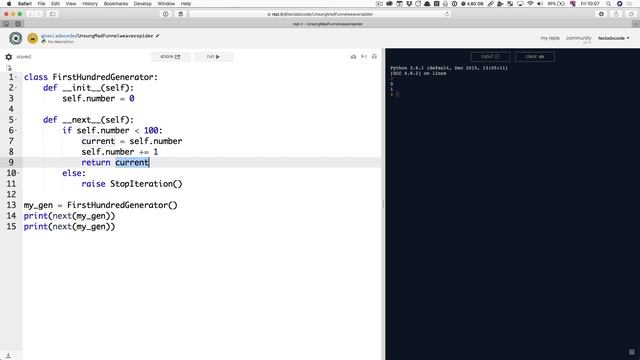Viewport: 640px width, 360px height.
Task: Click the small icon at the console's bottom right
Action: pyautogui.click(x=631, y=352)
